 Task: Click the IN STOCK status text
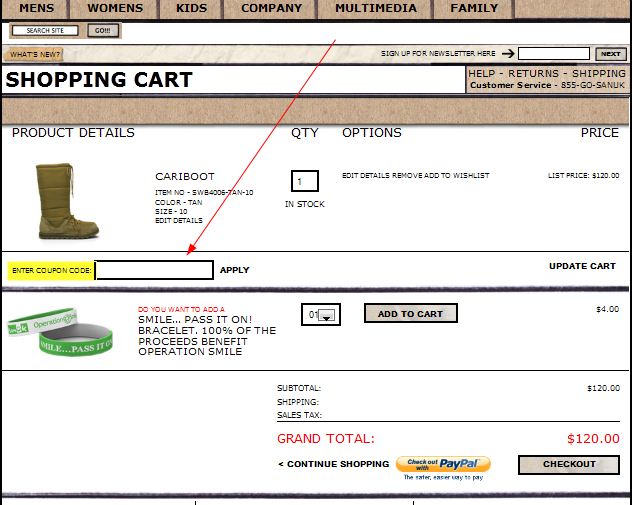tap(305, 204)
